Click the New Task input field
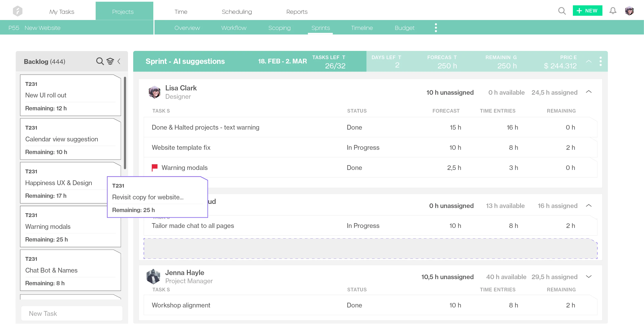This screenshot has width=644, height=331. (72, 313)
